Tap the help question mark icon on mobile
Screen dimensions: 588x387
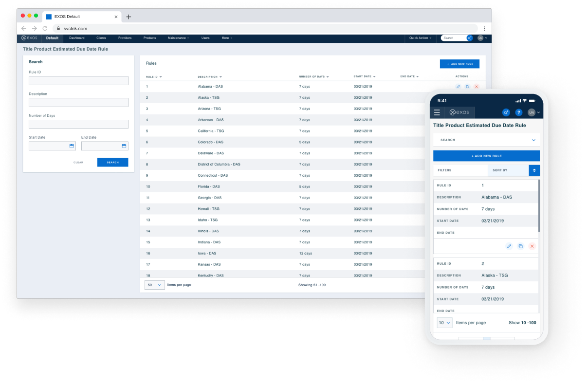519,112
